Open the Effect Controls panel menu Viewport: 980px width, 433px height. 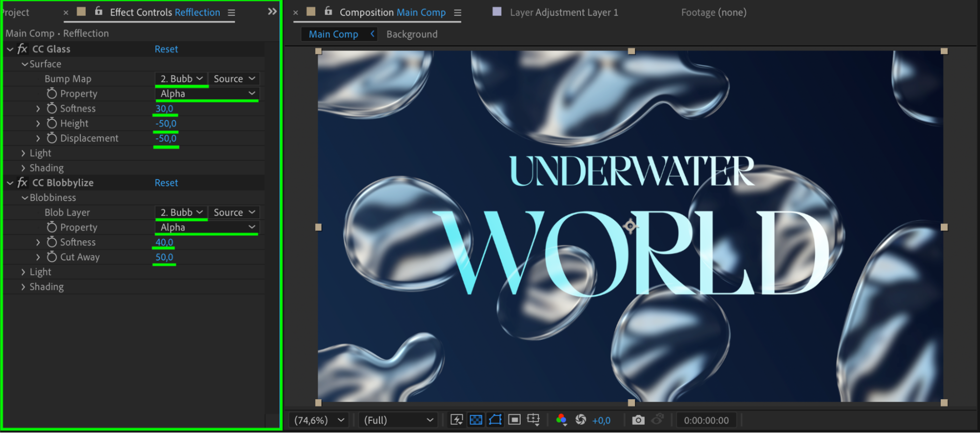click(x=231, y=13)
